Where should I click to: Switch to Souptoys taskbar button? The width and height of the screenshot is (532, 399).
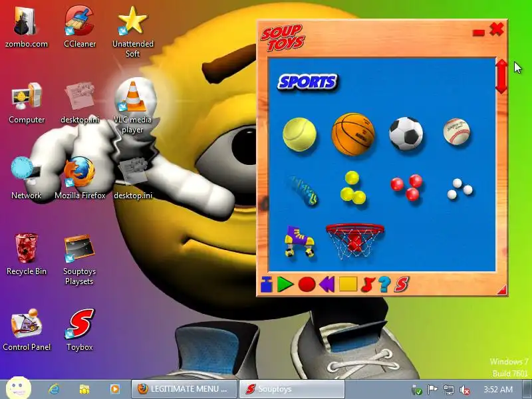pyautogui.click(x=292, y=389)
